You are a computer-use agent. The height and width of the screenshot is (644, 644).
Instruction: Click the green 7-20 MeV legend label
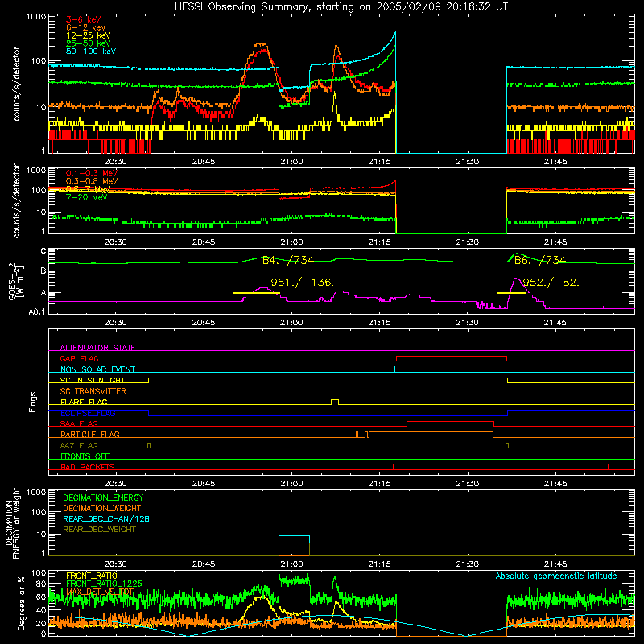coord(87,197)
